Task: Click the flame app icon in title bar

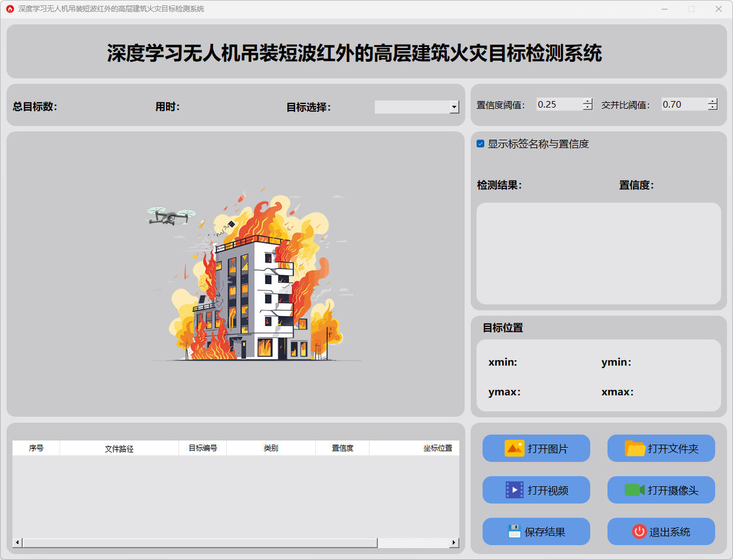Action: click(x=10, y=9)
